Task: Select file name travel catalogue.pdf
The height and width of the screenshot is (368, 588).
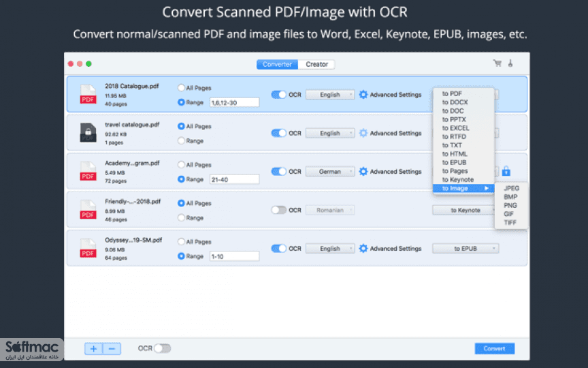Action: click(x=132, y=125)
